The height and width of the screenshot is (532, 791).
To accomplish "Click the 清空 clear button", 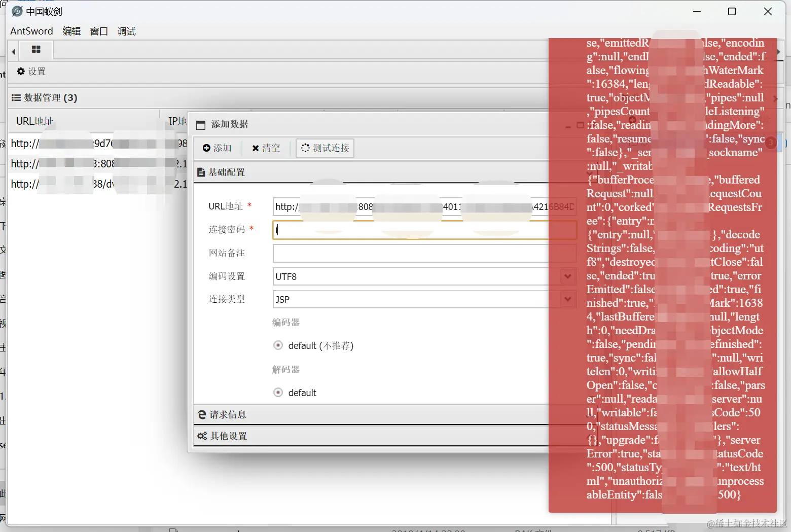I will (266, 148).
